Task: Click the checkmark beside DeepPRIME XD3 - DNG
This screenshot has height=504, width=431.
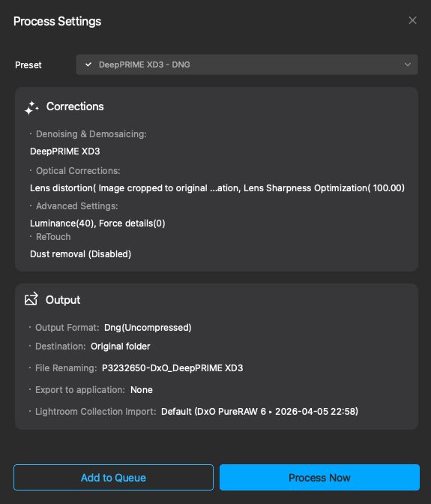Action: tap(88, 64)
